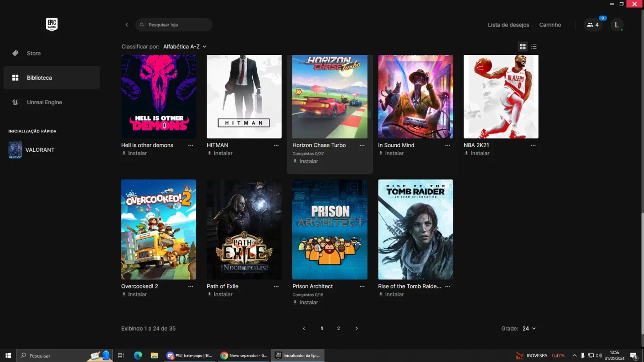
Task: Install Path of Exile
Action: (x=220, y=294)
